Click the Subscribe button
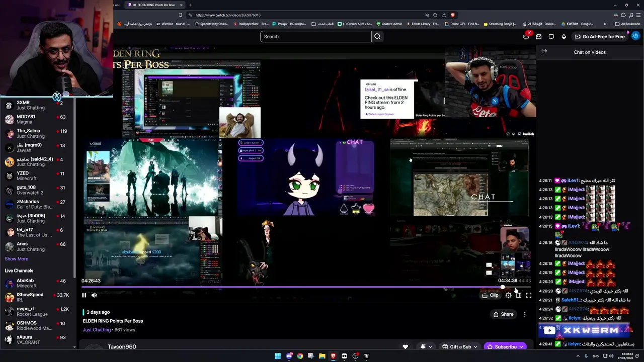644x362 pixels. (x=505, y=346)
